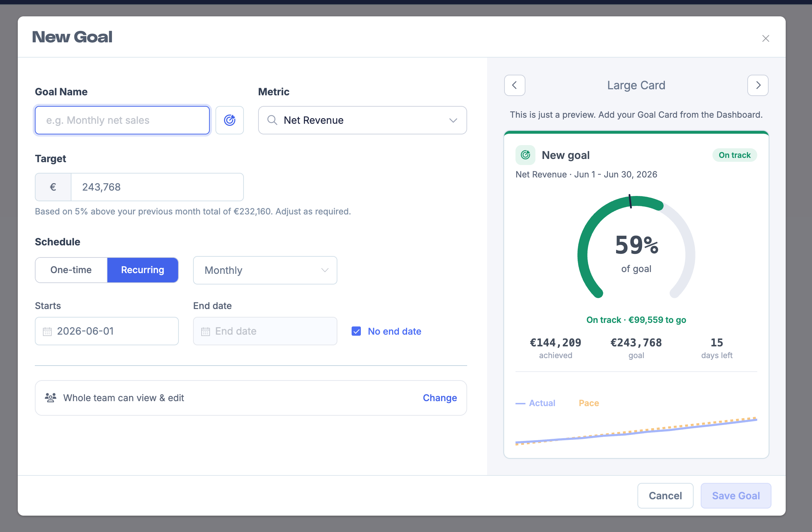812x532 pixels.
Task: Focus the Goal Name input field
Action: [x=122, y=120]
